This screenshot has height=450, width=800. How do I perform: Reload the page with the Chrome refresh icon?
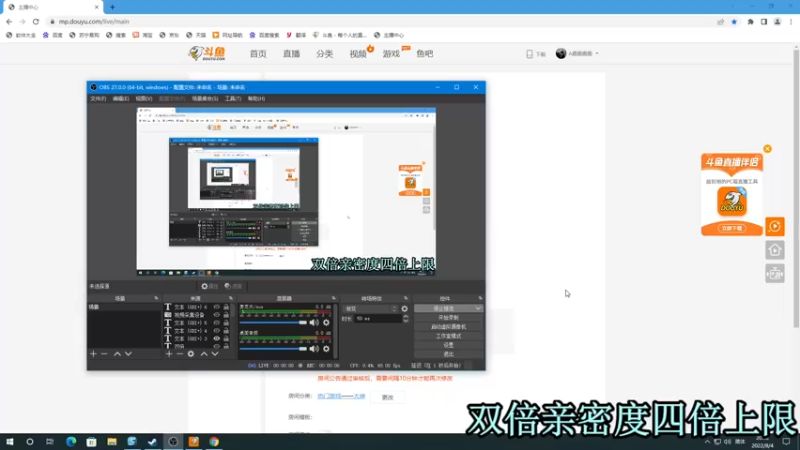click(36, 21)
